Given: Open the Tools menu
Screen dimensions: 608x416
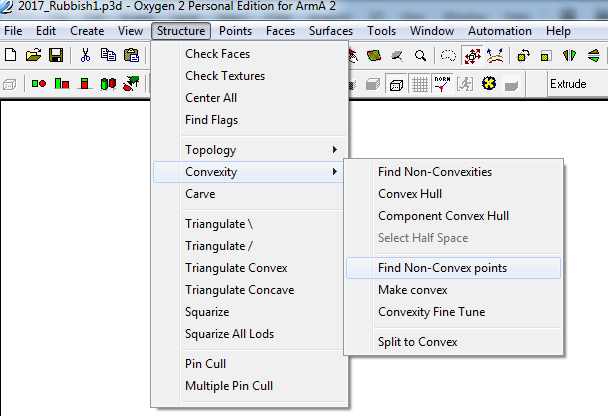Looking at the screenshot, I should [382, 31].
